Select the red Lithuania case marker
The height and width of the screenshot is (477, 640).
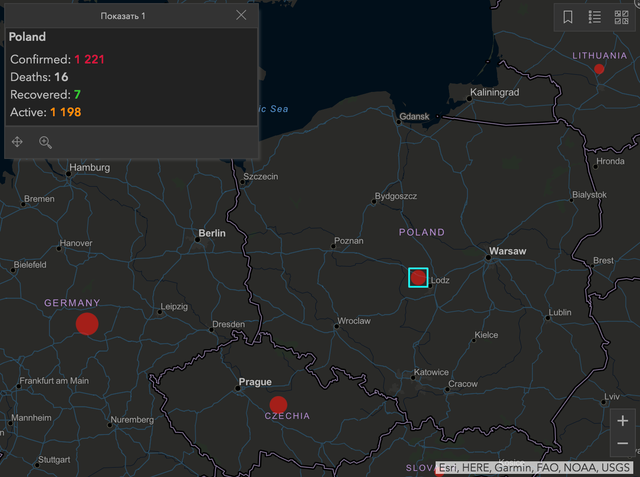point(599,69)
